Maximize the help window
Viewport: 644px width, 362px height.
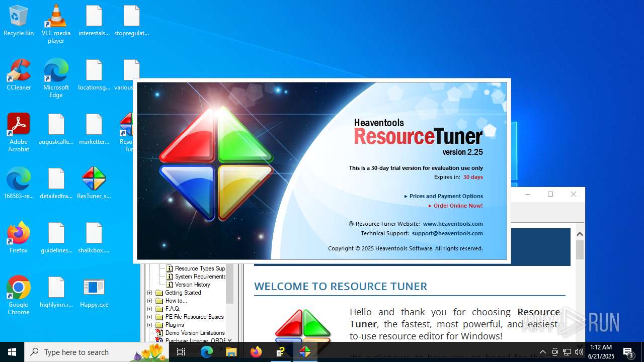pos(550,194)
